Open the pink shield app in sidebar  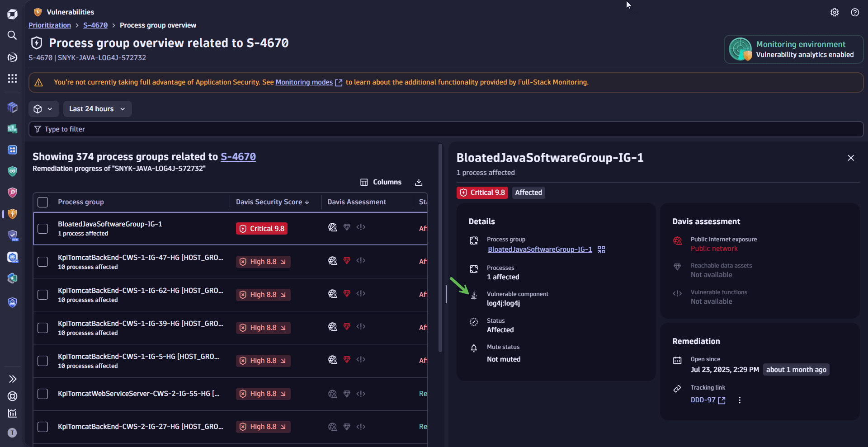click(12, 193)
